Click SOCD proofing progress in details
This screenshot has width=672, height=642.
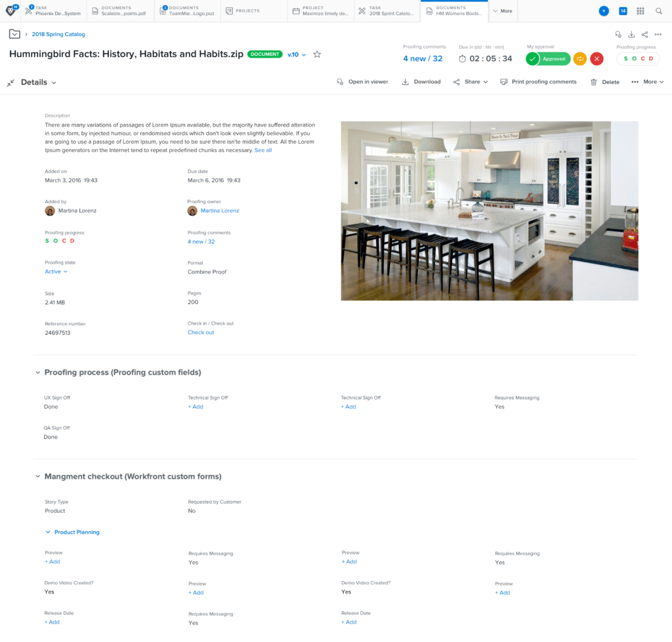click(x=60, y=241)
